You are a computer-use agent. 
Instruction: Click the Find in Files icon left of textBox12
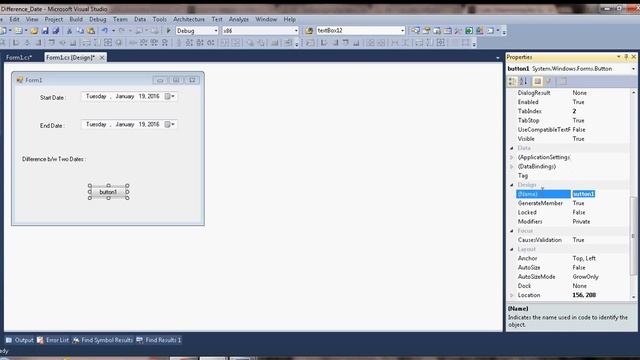pos(309,31)
